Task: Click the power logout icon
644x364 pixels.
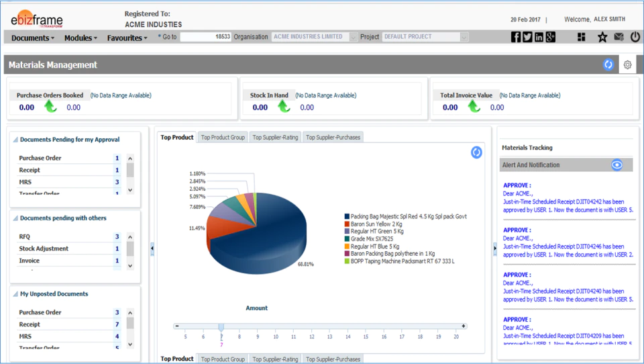Action: [x=635, y=37]
